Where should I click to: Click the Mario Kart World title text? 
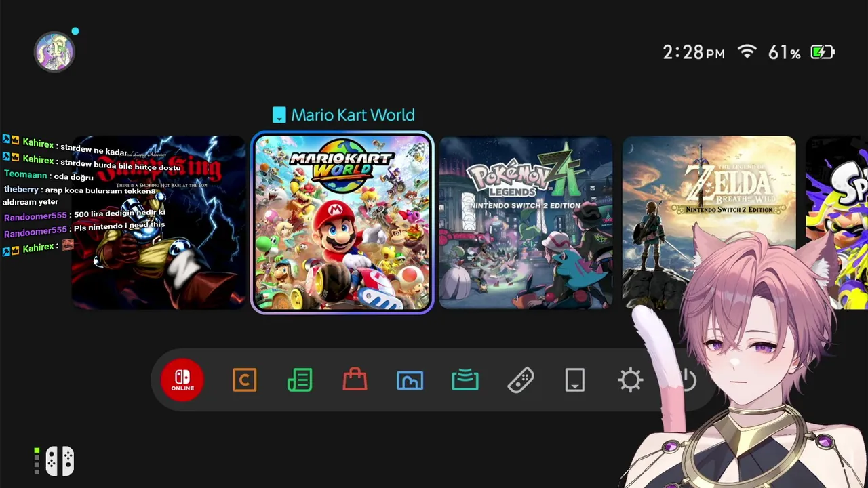tap(353, 115)
